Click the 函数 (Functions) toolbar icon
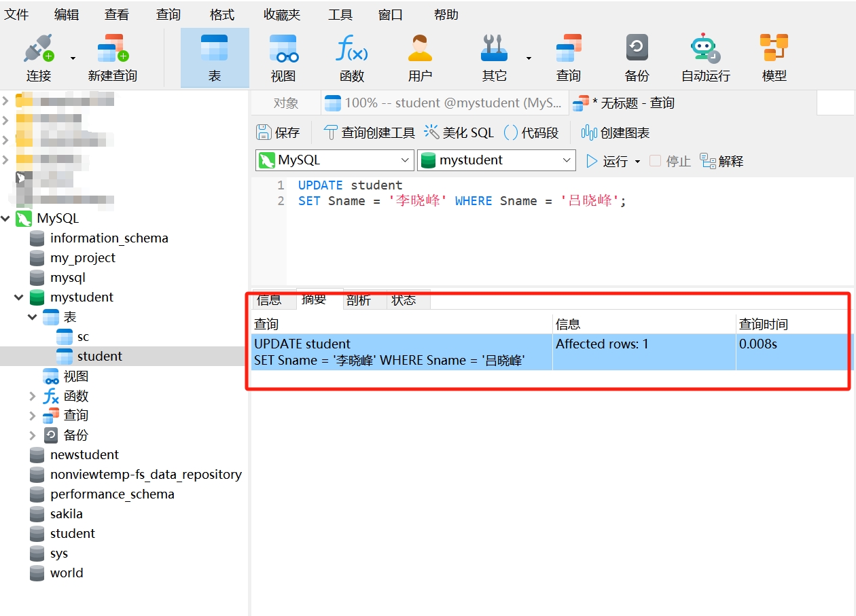 351,56
